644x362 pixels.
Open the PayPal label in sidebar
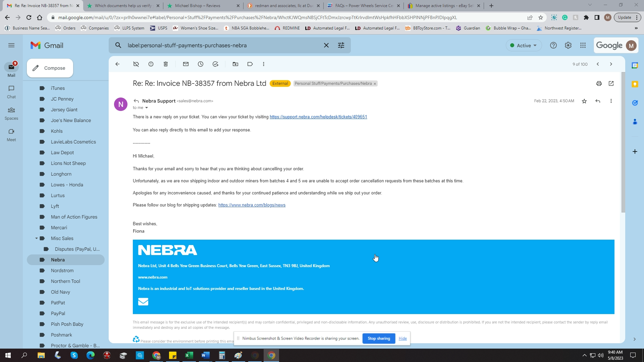(x=58, y=313)
